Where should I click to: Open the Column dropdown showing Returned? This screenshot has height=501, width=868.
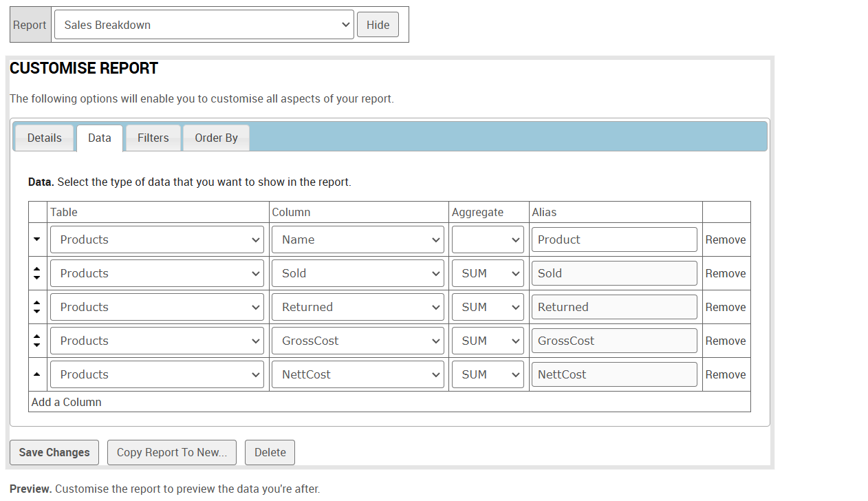[358, 307]
